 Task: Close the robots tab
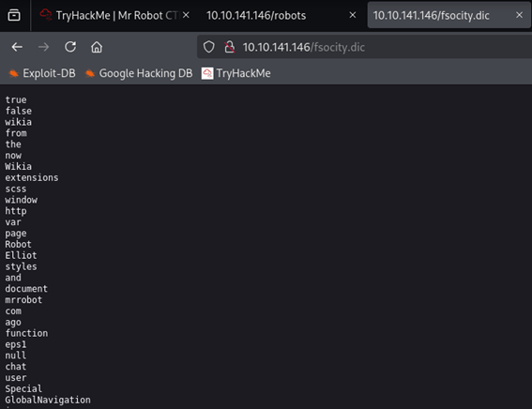[353, 15]
